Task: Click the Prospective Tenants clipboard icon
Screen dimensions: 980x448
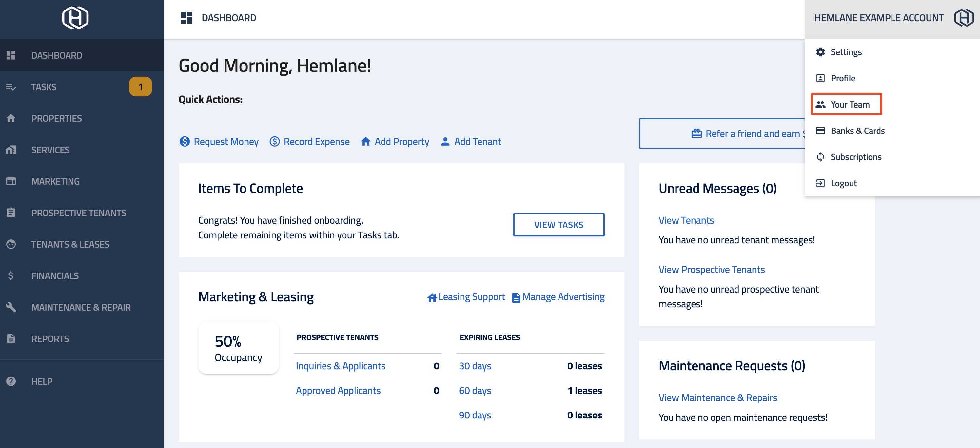Action: point(11,213)
